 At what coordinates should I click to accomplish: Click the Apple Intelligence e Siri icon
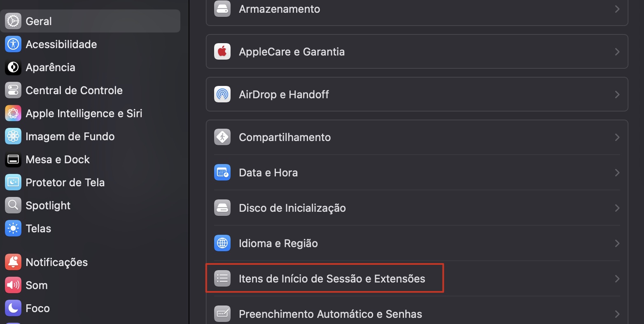pos(13,113)
